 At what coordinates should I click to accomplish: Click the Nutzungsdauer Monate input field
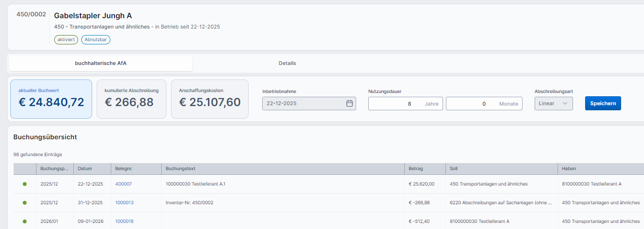[x=472, y=104]
